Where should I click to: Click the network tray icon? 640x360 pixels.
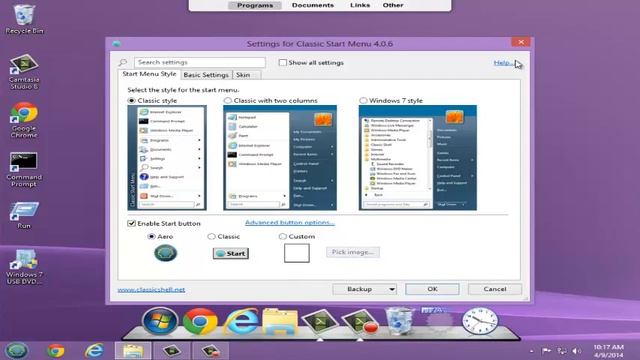(x=562, y=351)
